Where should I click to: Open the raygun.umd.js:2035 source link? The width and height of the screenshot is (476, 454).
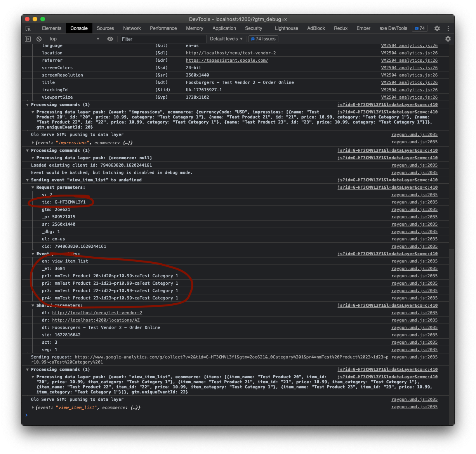pos(414,134)
